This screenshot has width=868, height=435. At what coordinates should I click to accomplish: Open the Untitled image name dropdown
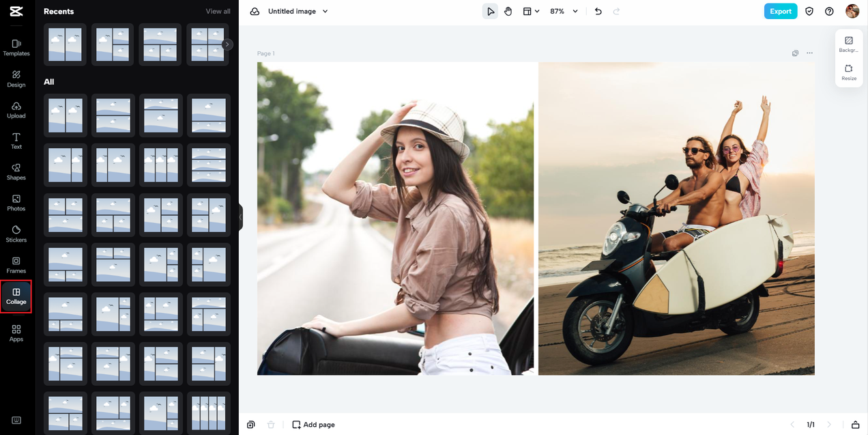click(298, 12)
